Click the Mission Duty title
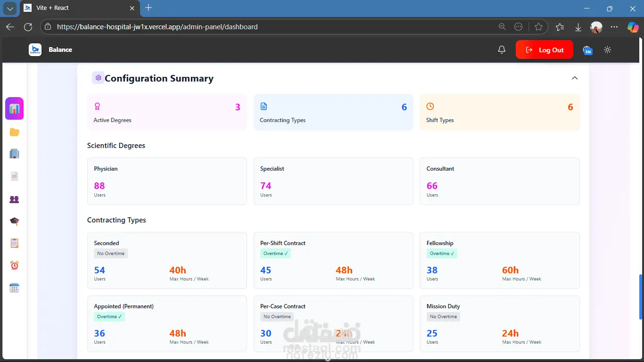Viewport: 644px width, 362px height. pyautogui.click(x=443, y=306)
